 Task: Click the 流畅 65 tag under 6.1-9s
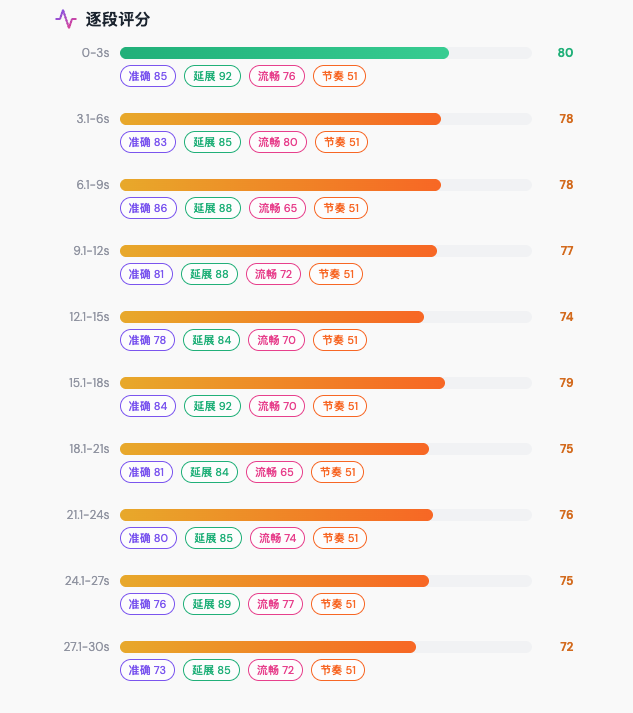[277, 208]
